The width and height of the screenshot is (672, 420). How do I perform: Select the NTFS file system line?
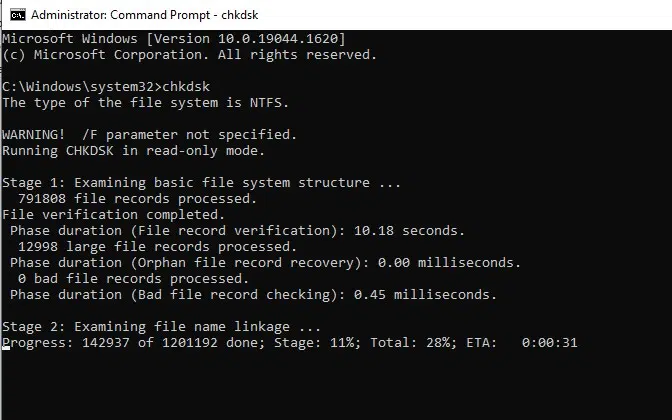[x=145, y=103]
